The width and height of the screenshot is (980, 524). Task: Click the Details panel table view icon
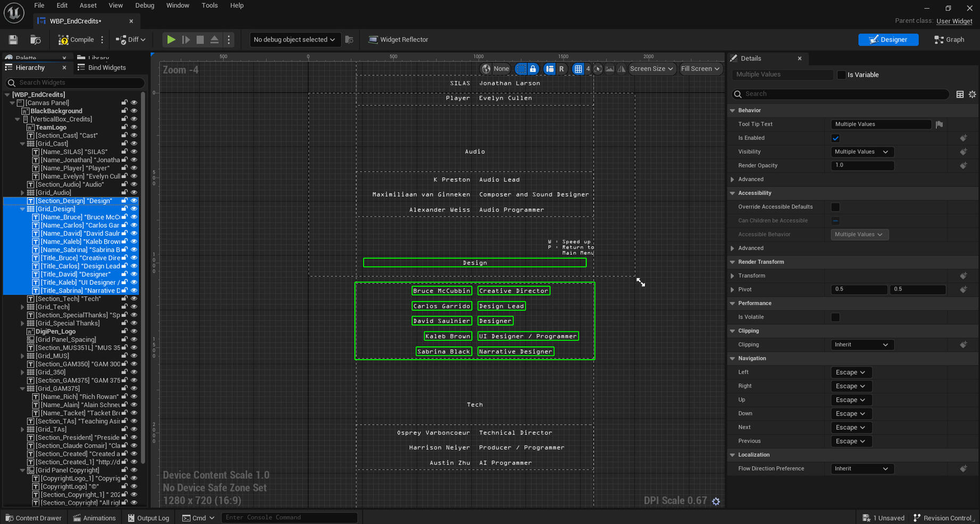click(x=960, y=94)
